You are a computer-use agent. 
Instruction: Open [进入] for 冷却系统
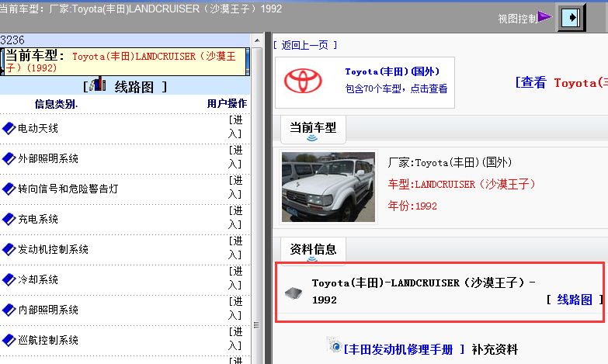pyautogui.click(x=235, y=278)
